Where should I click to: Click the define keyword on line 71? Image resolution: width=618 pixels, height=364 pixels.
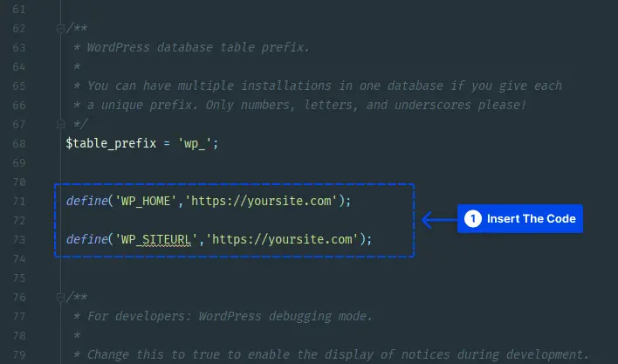86,201
